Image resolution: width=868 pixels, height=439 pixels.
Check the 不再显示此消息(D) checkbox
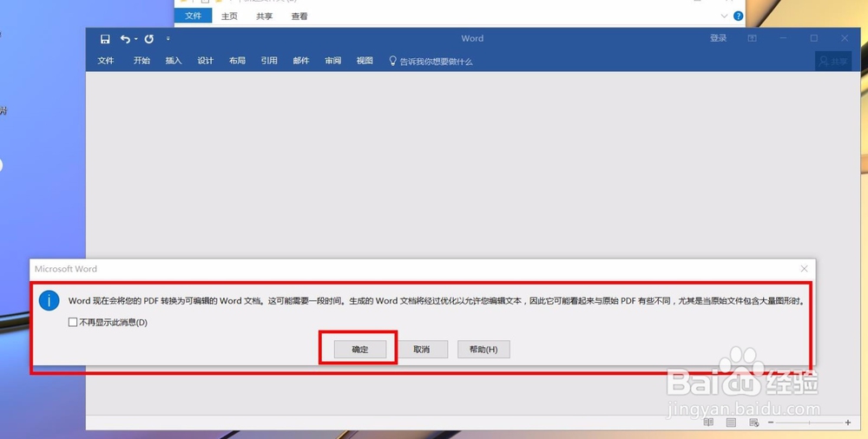coord(73,322)
